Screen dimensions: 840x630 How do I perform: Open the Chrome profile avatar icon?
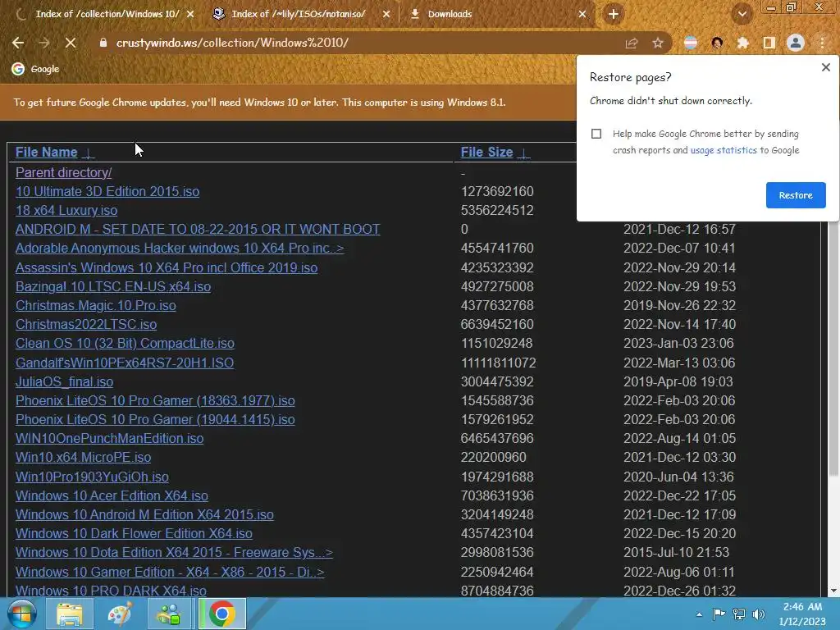pos(796,43)
